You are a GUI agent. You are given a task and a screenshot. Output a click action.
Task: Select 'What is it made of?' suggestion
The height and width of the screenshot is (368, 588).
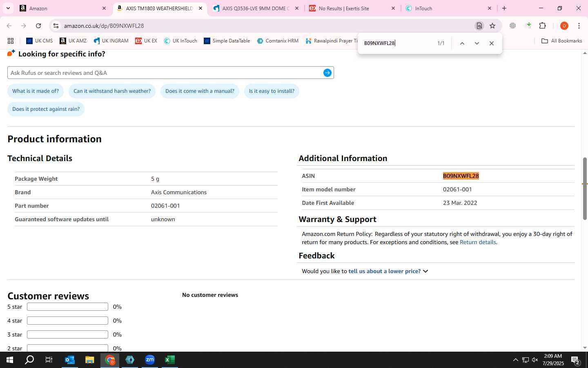click(36, 91)
